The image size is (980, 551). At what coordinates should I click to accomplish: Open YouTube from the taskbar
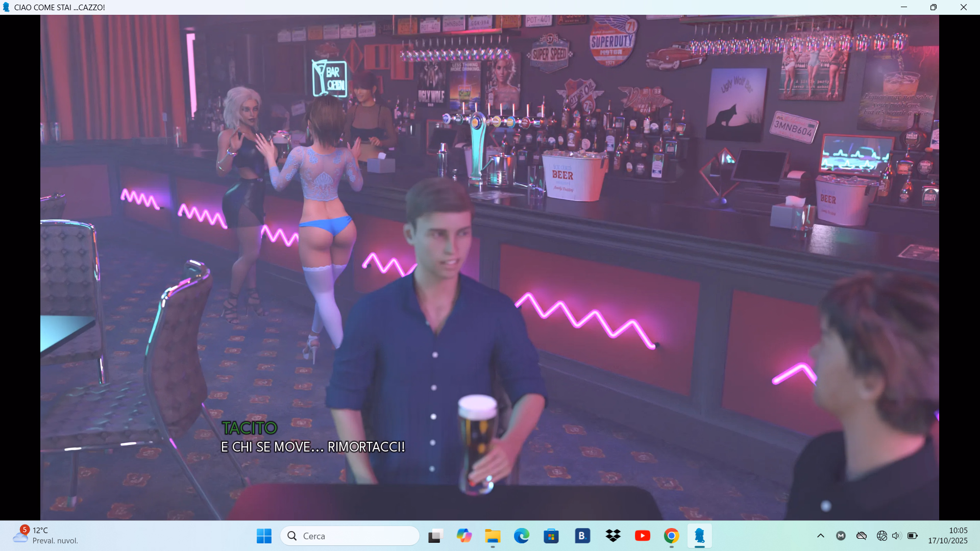click(642, 536)
